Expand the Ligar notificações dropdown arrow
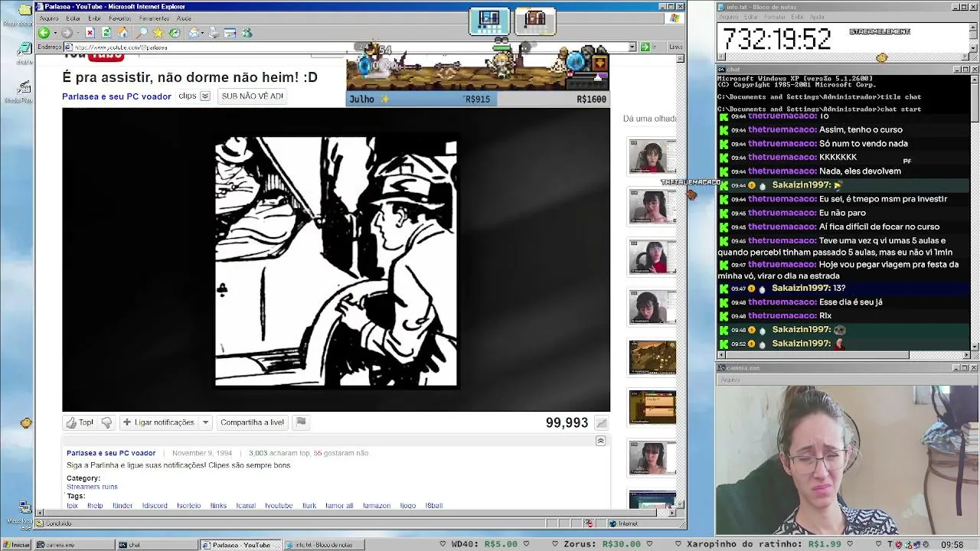This screenshot has width=980, height=551. [x=205, y=422]
